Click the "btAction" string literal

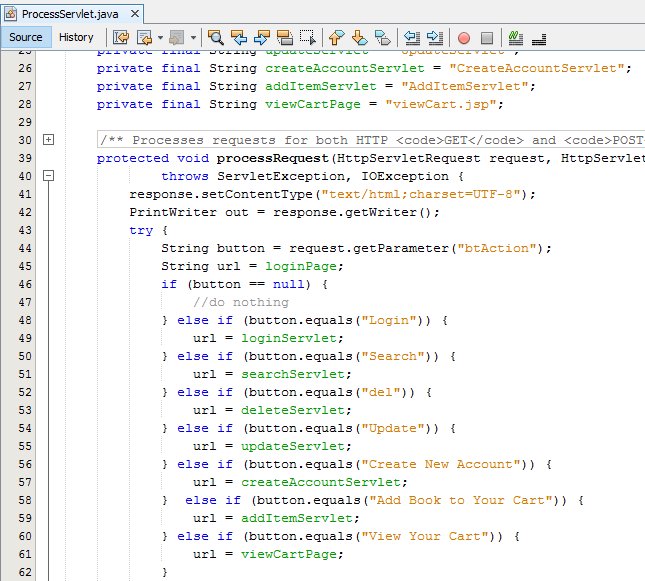pyautogui.click(x=497, y=248)
